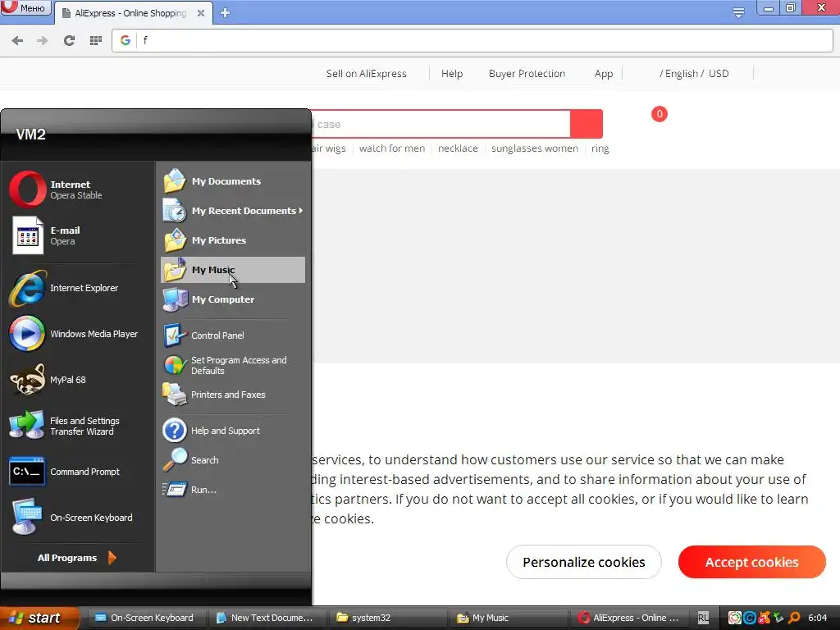This screenshot has width=840, height=630.
Task: Expand My Recent Documents submenu
Action: click(232, 211)
